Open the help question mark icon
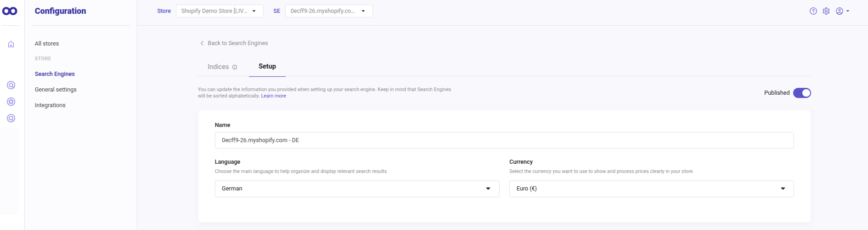 pyautogui.click(x=813, y=11)
